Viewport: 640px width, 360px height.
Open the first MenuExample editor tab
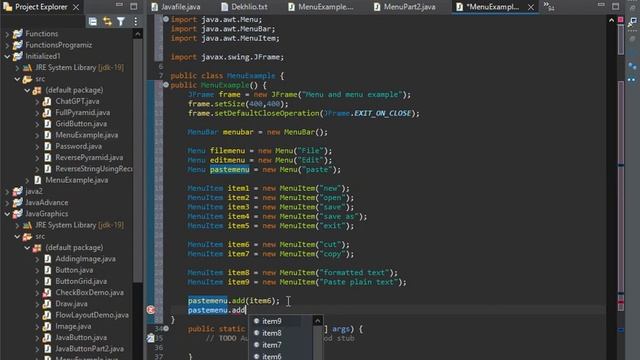pyautogui.click(x=320, y=7)
